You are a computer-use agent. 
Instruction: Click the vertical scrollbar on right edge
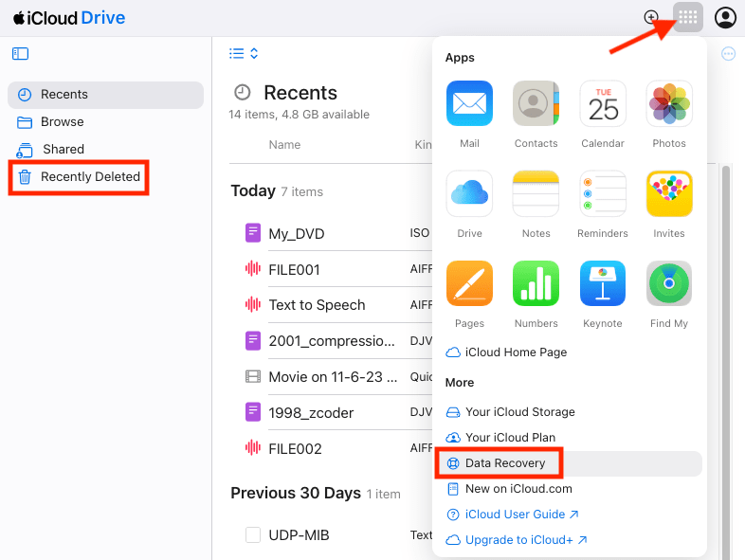725,361
